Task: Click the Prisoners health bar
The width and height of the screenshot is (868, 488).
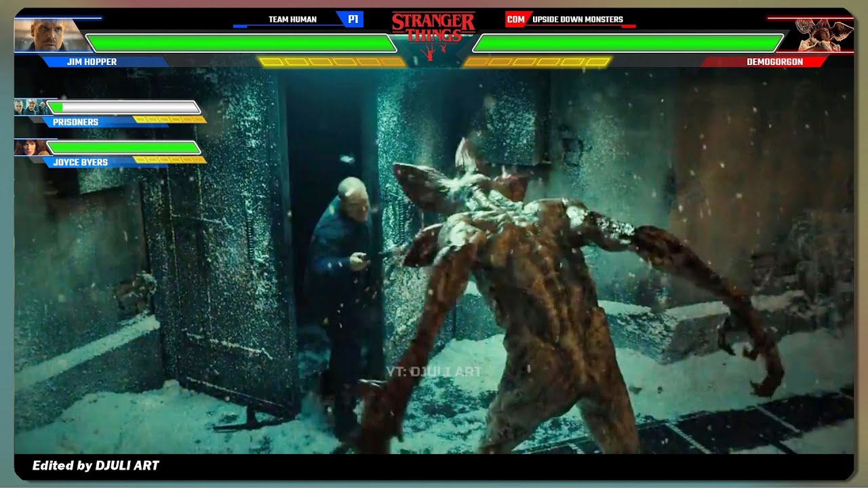Action: tap(123, 107)
